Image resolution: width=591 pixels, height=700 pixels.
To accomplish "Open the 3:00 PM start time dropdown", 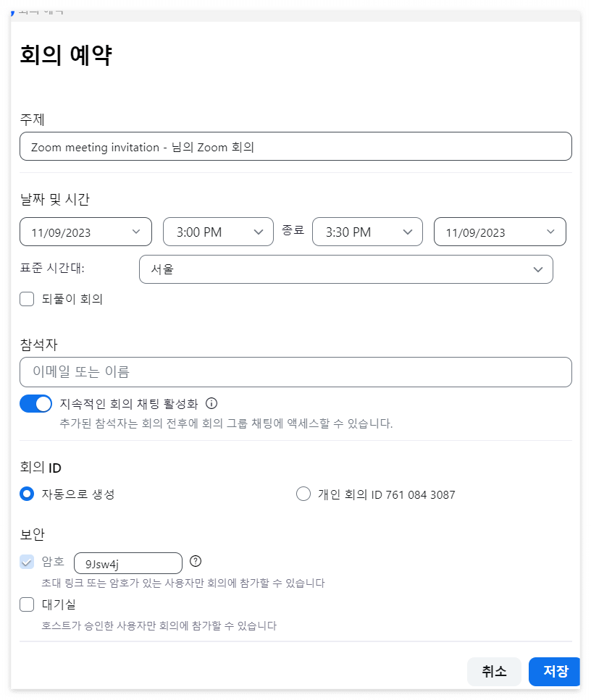I will 218,232.
